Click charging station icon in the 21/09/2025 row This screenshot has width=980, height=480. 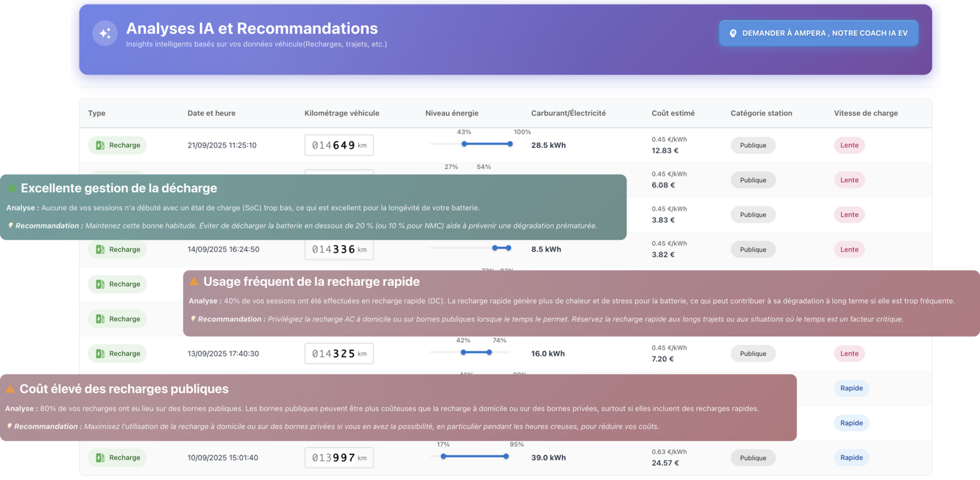[x=100, y=145]
